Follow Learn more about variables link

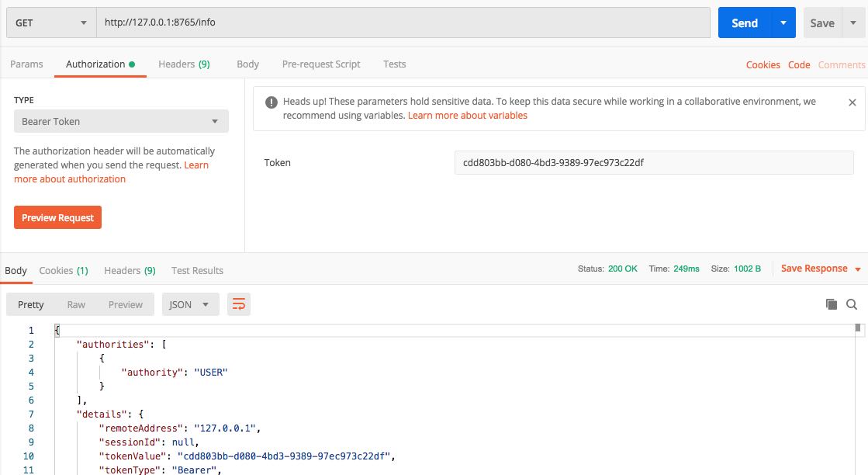pyautogui.click(x=468, y=115)
